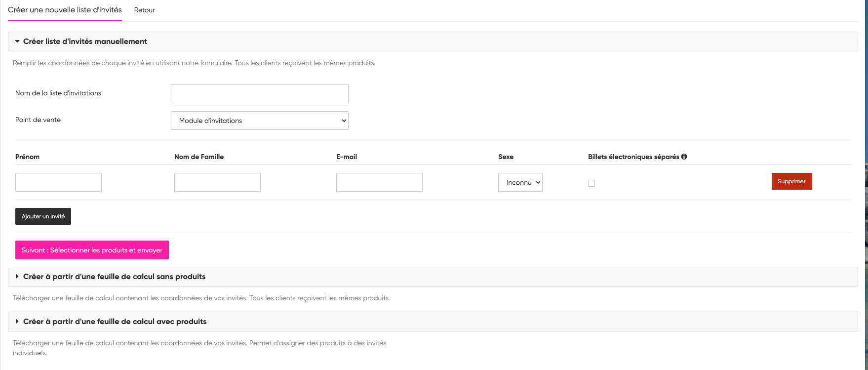Expand Créer à partir d'une feuille sans produits
Viewport: 868px width, 370px height.
point(114,277)
